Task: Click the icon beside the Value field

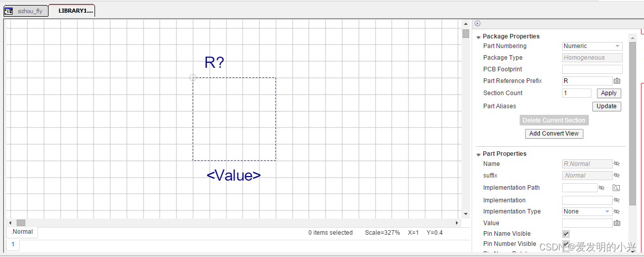Action: click(617, 223)
